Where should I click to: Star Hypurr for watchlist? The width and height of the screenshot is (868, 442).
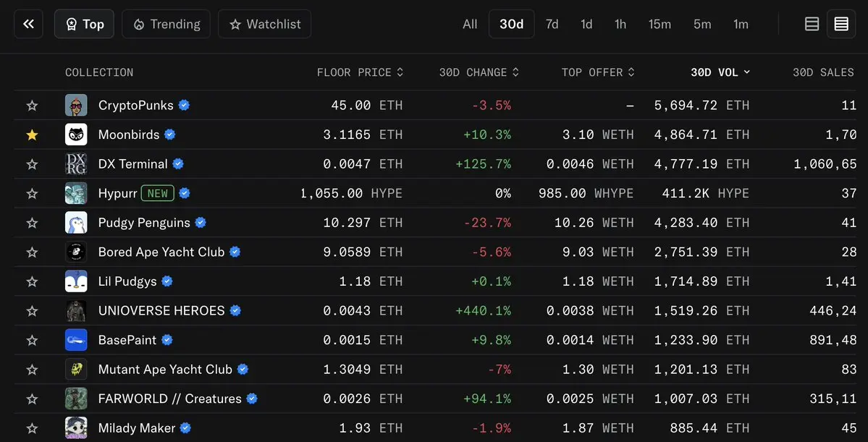[32, 193]
